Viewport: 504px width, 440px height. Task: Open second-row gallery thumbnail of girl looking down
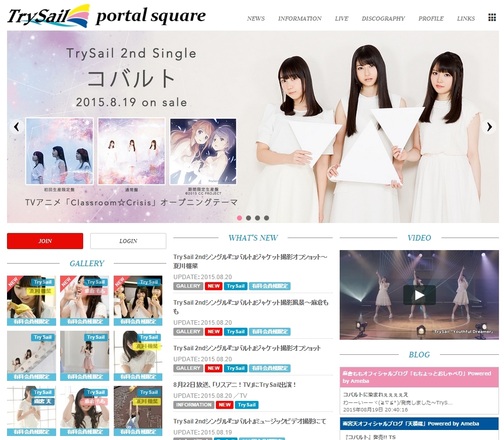click(x=138, y=356)
